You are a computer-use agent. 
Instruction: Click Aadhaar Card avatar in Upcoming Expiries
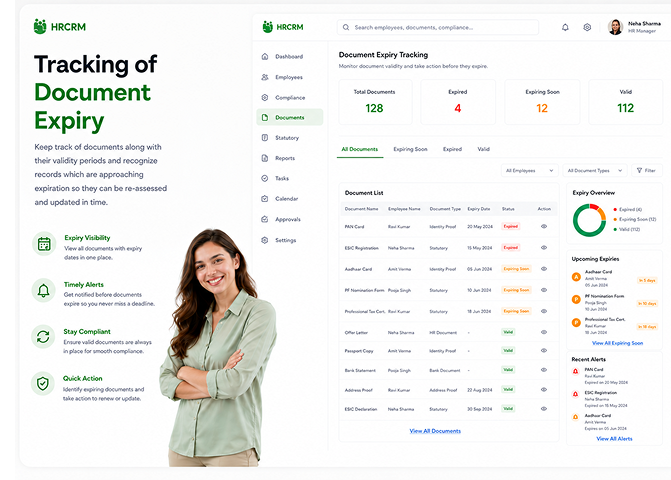576,277
